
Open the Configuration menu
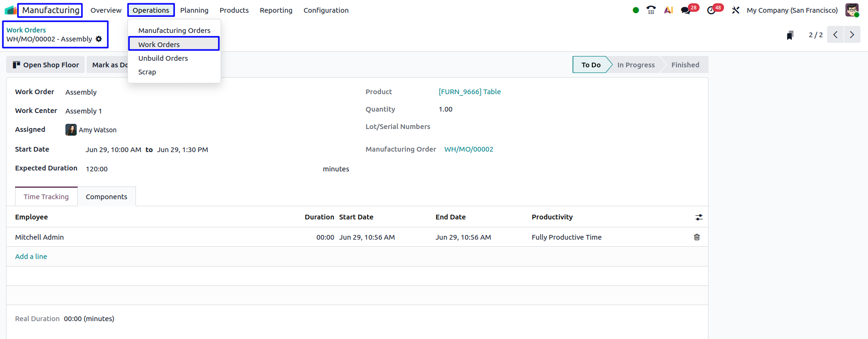coord(326,10)
